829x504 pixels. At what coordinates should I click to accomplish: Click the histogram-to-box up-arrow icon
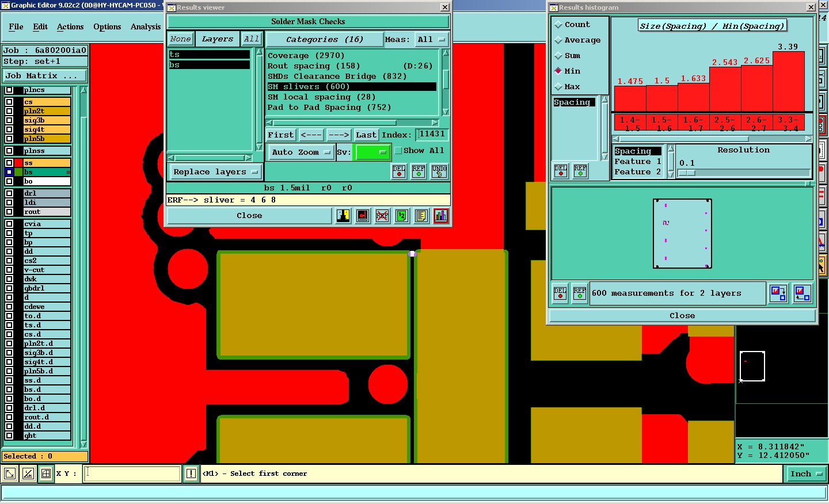tap(802, 293)
